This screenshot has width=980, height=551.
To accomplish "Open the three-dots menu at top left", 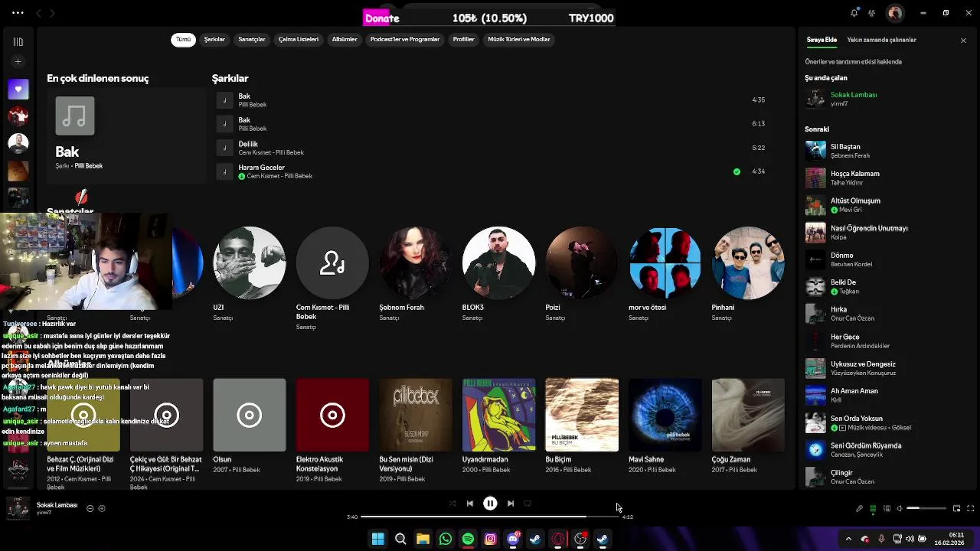I will click(18, 13).
